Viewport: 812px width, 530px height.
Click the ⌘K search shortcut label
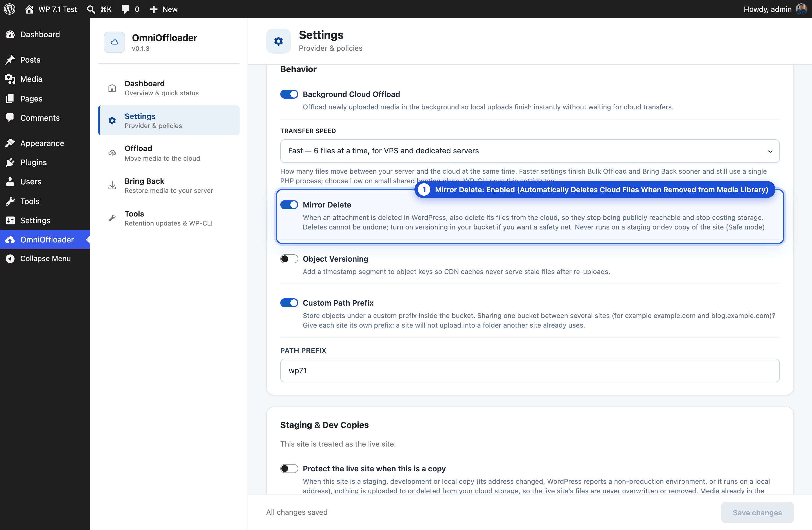106,9
